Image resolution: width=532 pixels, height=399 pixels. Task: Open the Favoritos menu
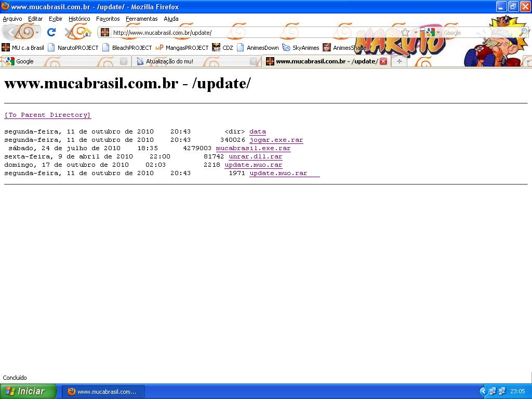(x=108, y=19)
